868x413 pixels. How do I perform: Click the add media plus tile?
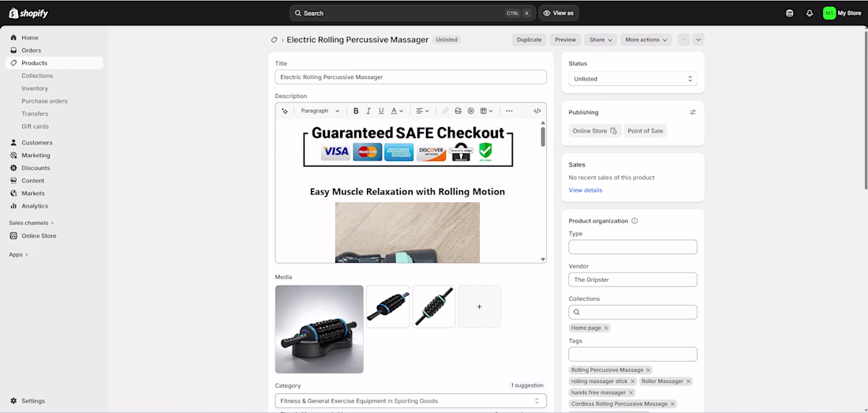coord(480,306)
